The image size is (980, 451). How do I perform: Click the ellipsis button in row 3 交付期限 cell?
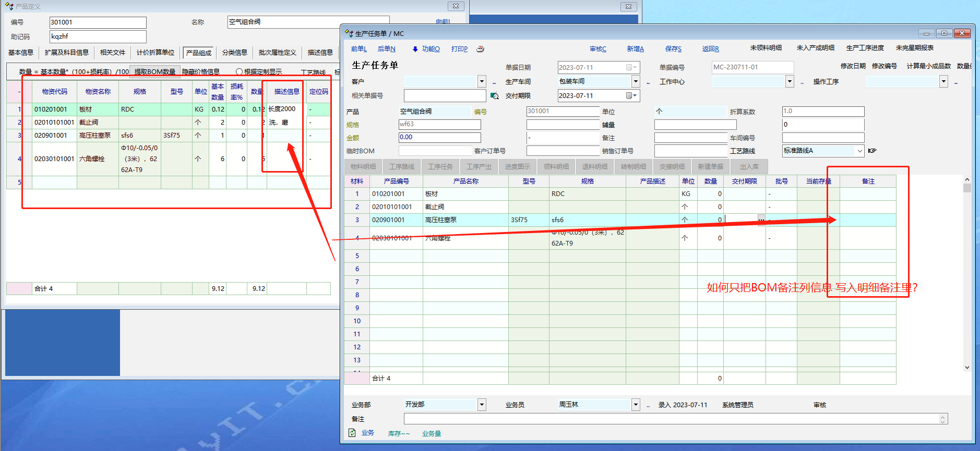tap(761, 220)
